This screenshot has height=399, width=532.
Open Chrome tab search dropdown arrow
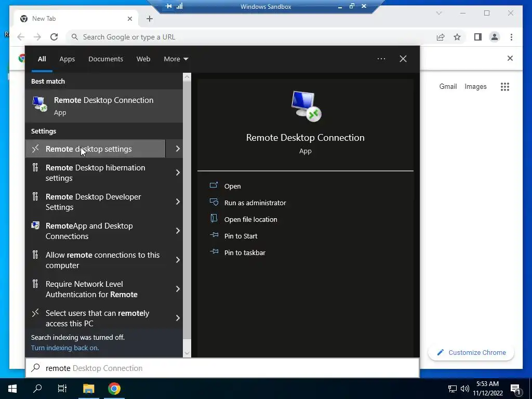point(438,13)
